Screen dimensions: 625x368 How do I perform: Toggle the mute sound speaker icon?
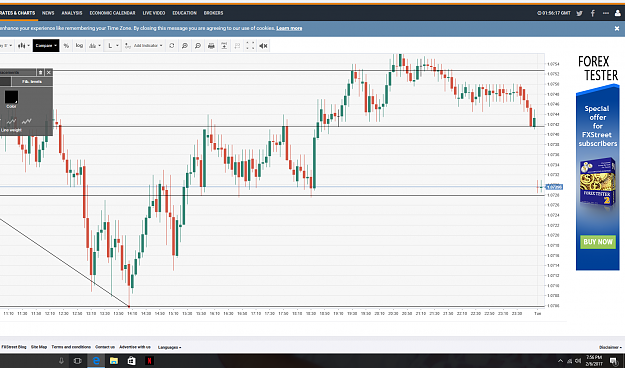263,46
